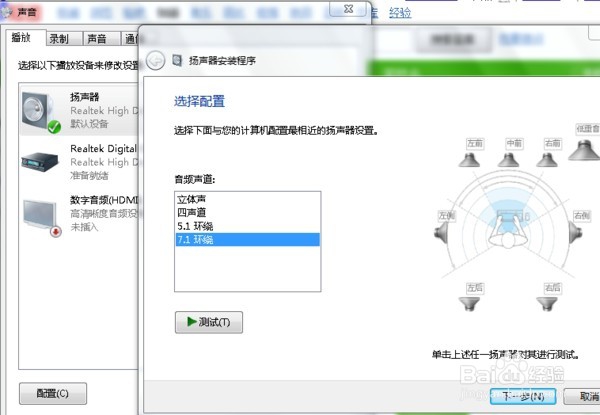600x415 pixels.
Task: Click the 测试(T) test button
Action: click(x=209, y=322)
